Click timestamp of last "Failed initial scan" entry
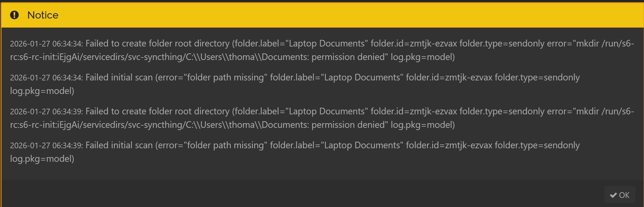The width and height of the screenshot is (644, 207). coord(46,146)
